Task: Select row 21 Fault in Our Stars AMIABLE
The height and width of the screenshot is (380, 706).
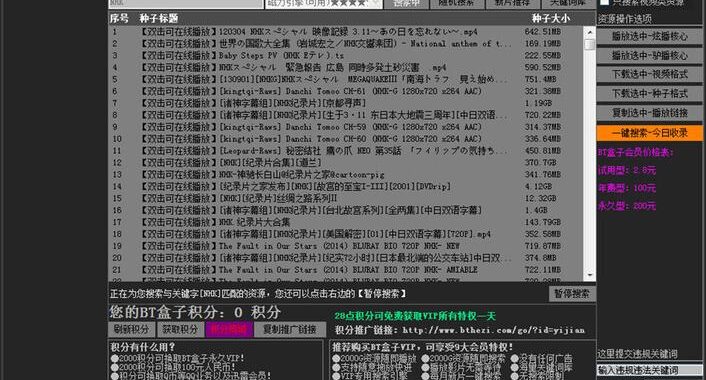Action: click(x=346, y=270)
